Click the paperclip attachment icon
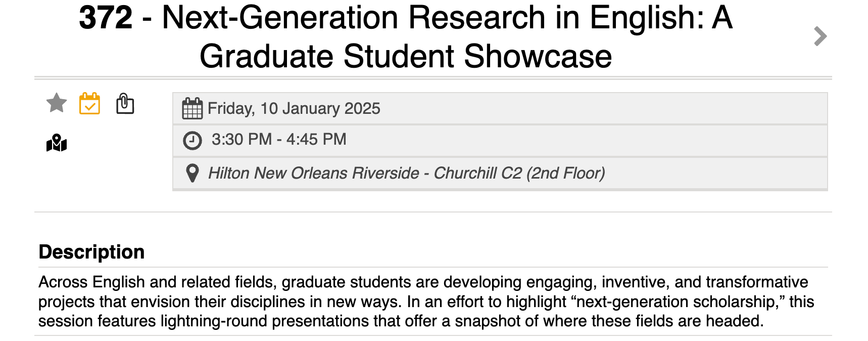Image resolution: width=868 pixels, height=341 pixels. pyautogui.click(x=125, y=104)
